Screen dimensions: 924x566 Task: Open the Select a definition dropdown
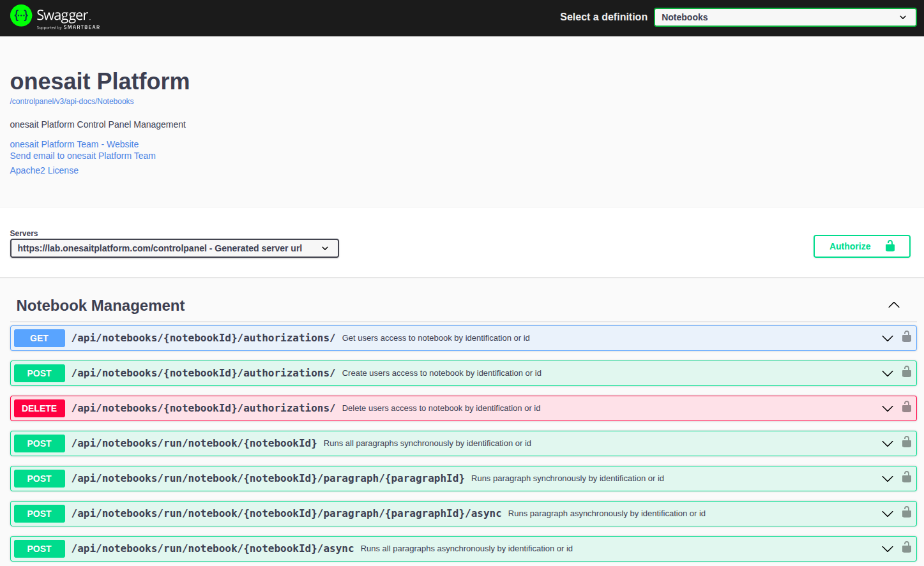pyautogui.click(x=785, y=17)
